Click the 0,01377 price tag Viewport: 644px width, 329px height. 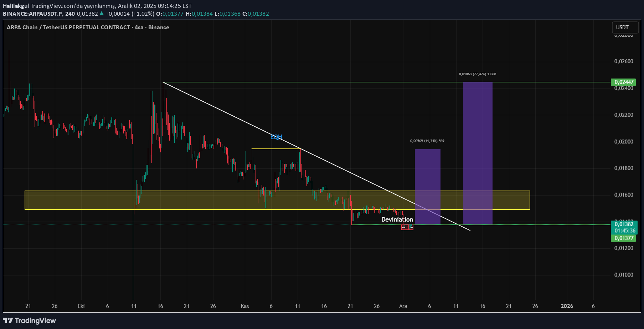point(624,238)
